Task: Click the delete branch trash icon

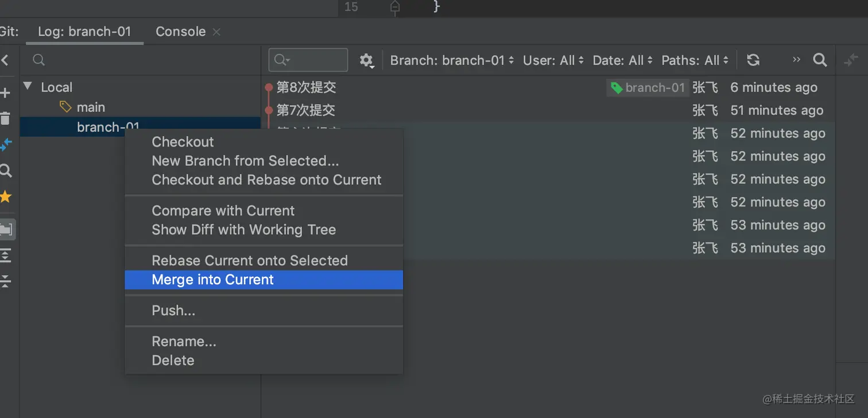Action: point(5,119)
